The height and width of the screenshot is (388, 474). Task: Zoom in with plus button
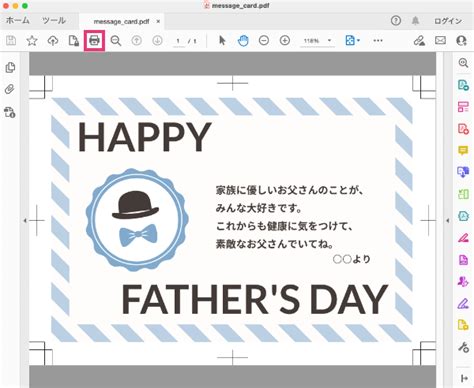tap(285, 41)
